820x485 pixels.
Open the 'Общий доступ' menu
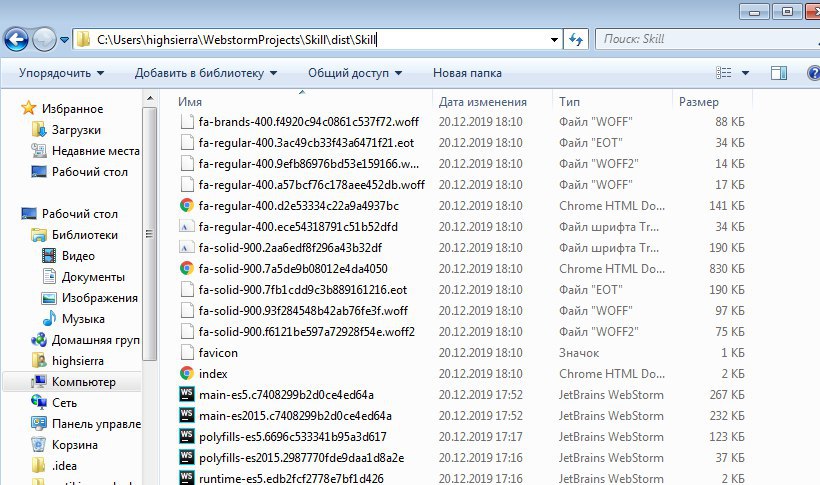[x=355, y=73]
